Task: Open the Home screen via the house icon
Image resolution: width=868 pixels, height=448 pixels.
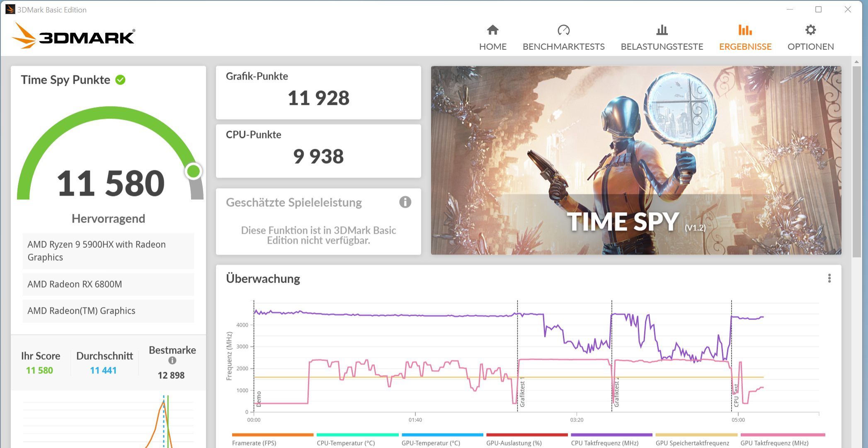Action: (x=492, y=30)
